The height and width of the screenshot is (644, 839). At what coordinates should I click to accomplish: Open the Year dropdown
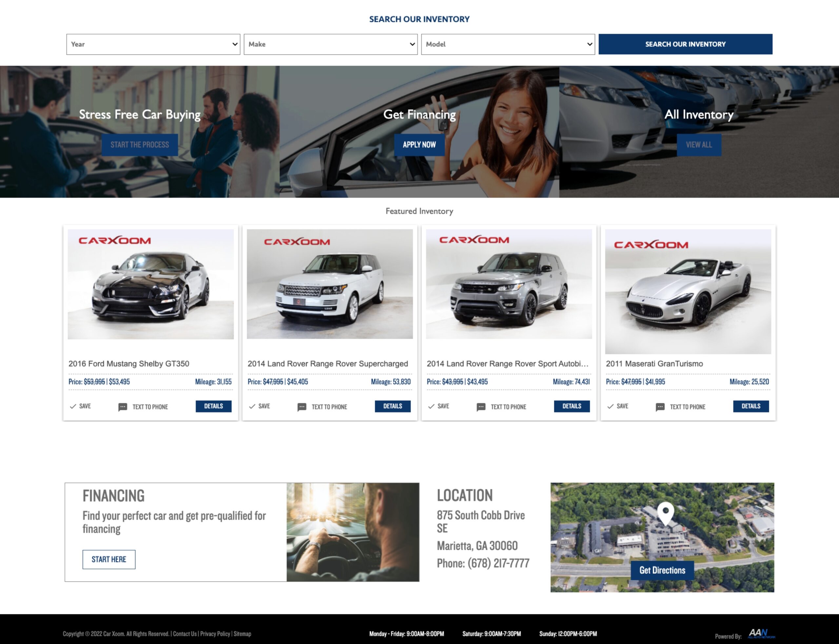tap(153, 44)
